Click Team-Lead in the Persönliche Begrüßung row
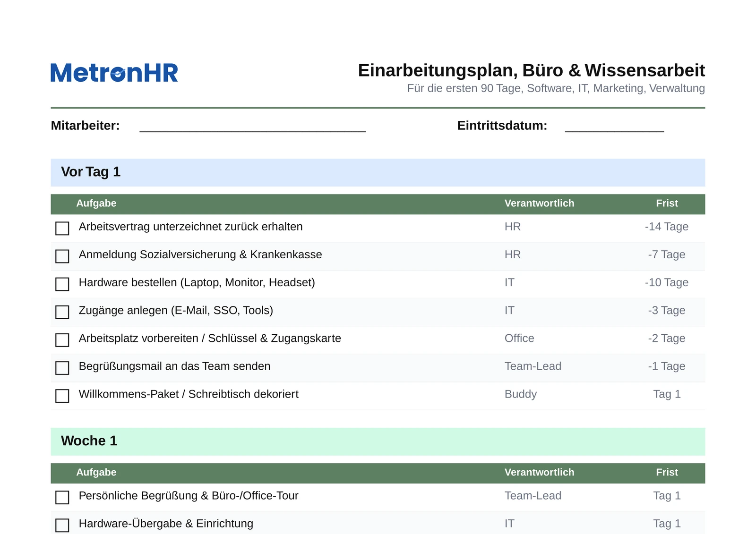The width and height of the screenshot is (756, 534). [x=533, y=495]
